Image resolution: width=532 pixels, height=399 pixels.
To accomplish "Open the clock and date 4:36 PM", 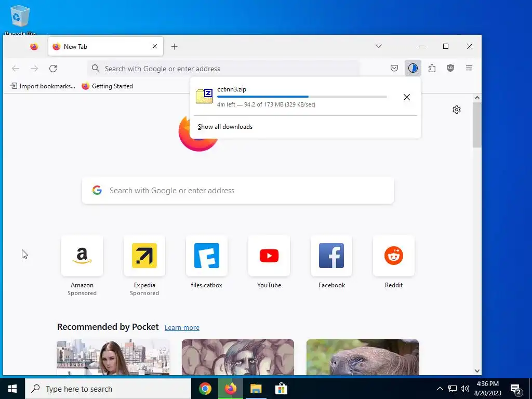I will click(x=488, y=389).
